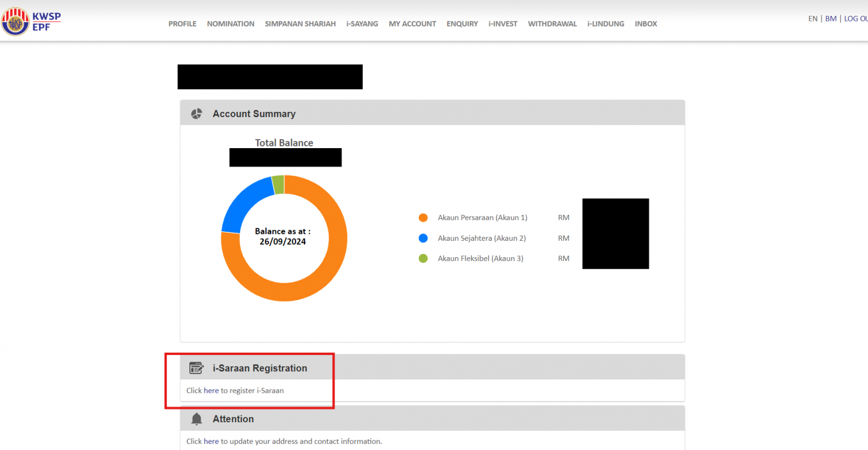Open the i-LINDUNG menu
Image resolution: width=868 pixels, height=450 pixels.
[605, 24]
